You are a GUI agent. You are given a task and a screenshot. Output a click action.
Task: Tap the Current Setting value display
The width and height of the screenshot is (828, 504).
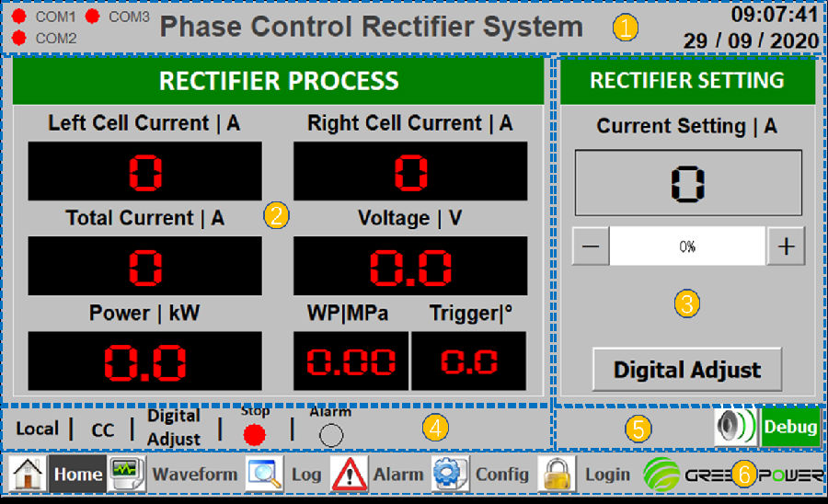tap(687, 183)
